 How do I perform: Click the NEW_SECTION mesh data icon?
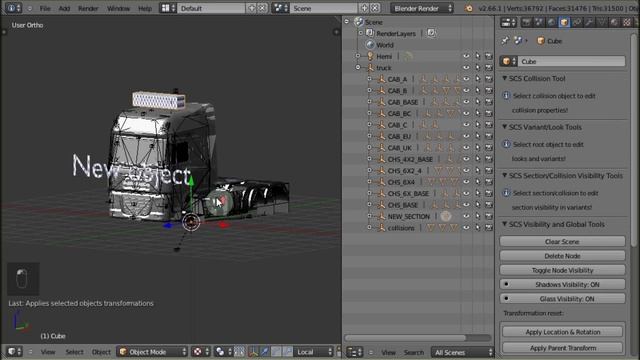446,216
